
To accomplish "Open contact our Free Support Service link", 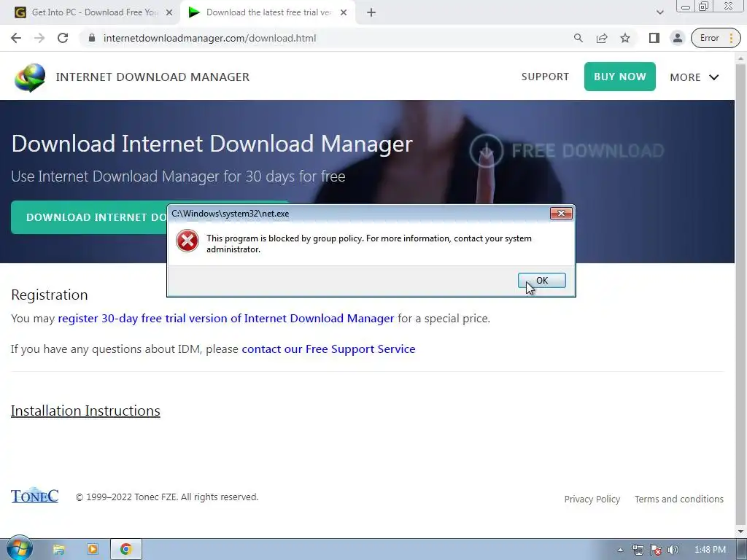I will pos(328,349).
